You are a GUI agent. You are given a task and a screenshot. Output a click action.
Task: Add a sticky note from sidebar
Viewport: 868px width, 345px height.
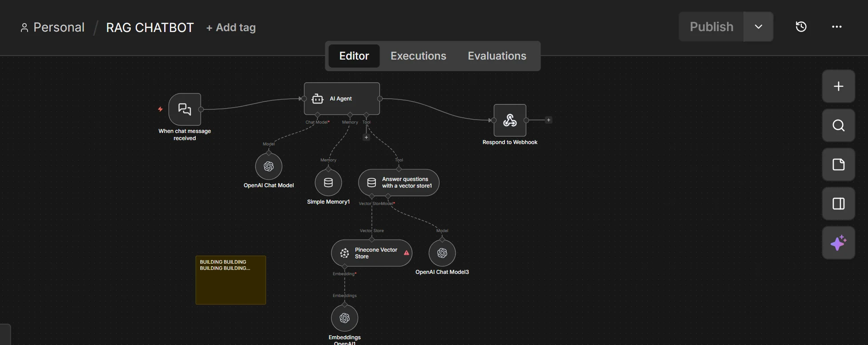tap(838, 165)
